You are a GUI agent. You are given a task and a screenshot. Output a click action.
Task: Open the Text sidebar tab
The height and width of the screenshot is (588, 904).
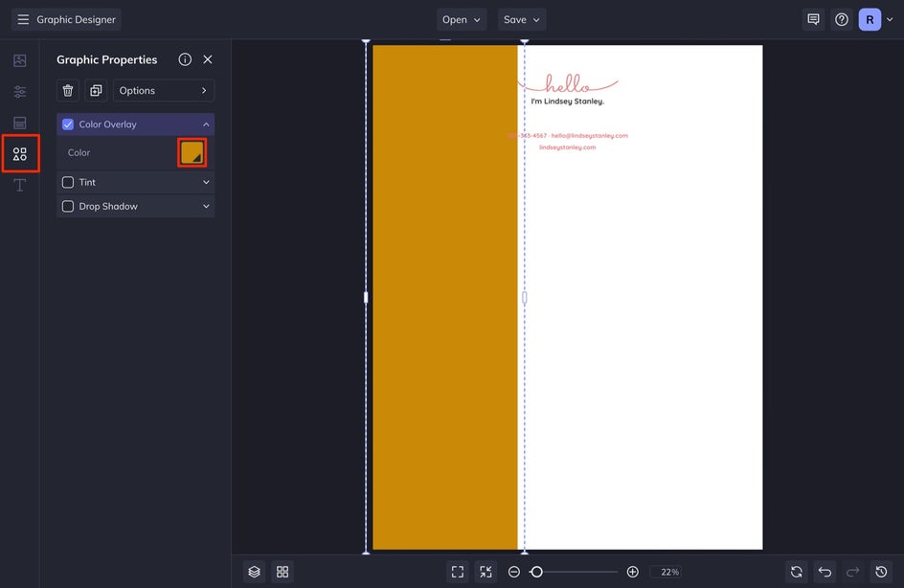(19, 185)
